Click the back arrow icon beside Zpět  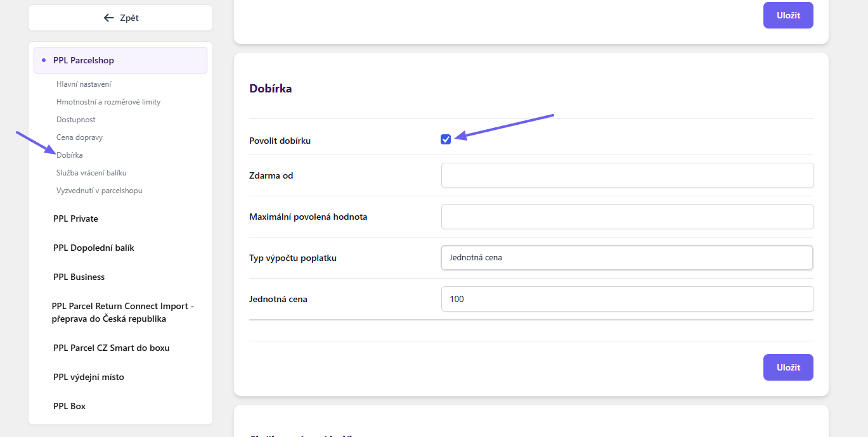[108, 18]
